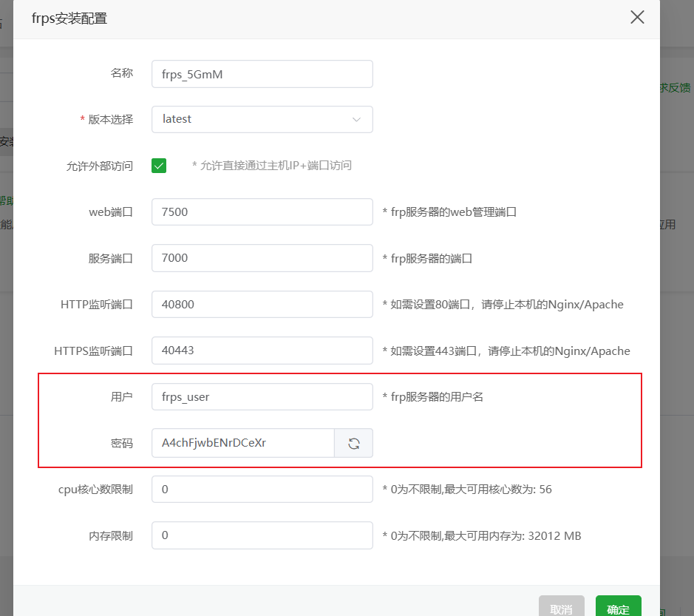Click the 名称 field containing frps_5GmM
Image resolution: width=694 pixels, height=616 pixels.
coord(262,74)
